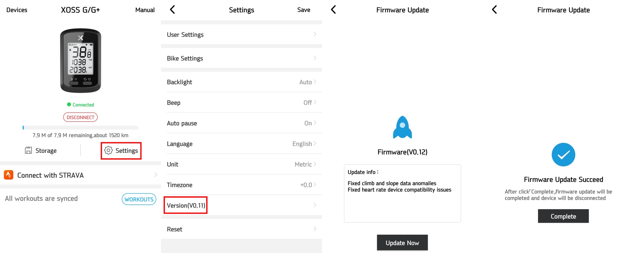Go back from the Settings screen
Image resolution: width=644 pixels, height=253 pixels.
[x=173, y=10]
